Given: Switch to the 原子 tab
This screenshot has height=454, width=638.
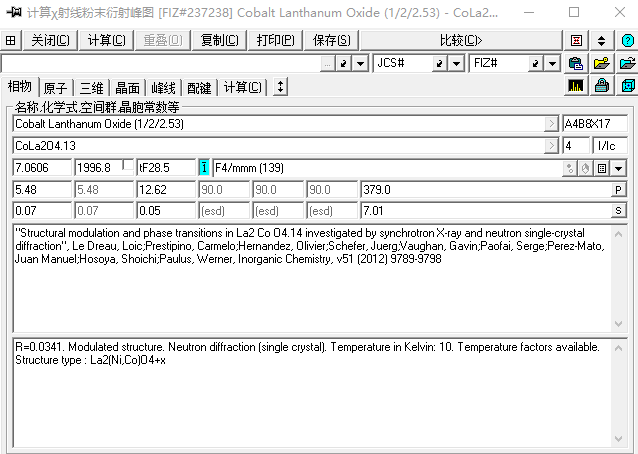Looking at the screenshot, I should point(56,87).
